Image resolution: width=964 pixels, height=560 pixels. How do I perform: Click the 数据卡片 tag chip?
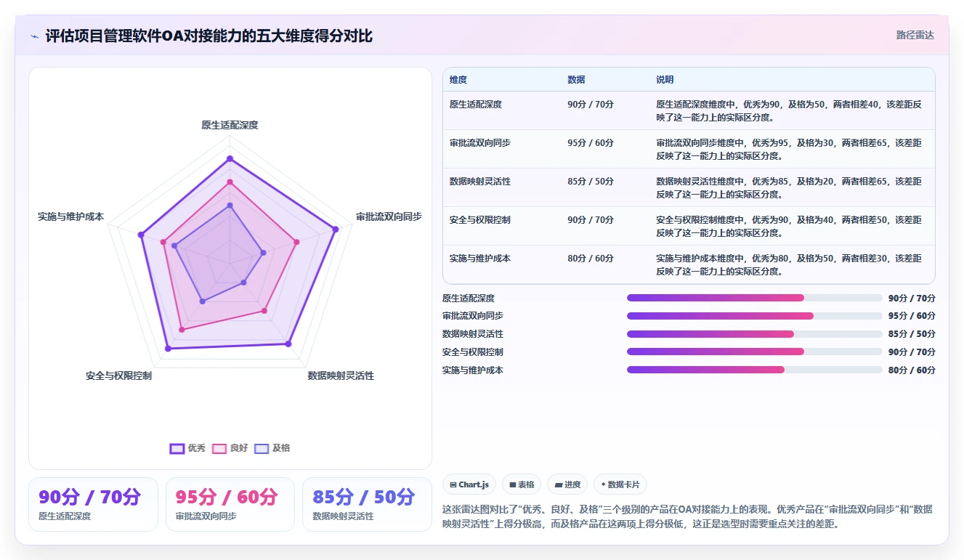pos(620,484)
